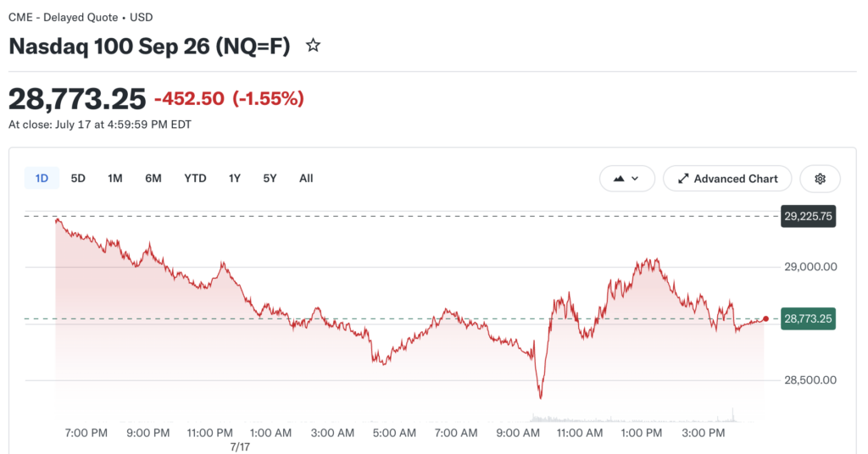Open chart settings gear icon
868x454 pixels.
point(820,179)
